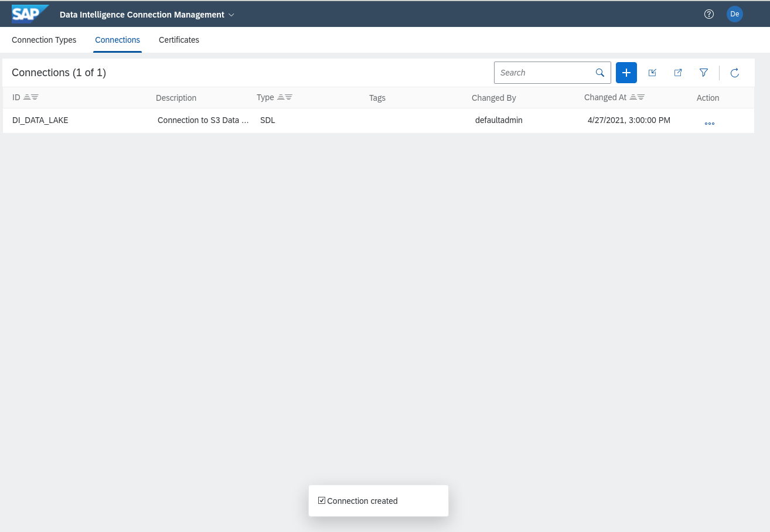Click the Action column header

pos(708,98)
